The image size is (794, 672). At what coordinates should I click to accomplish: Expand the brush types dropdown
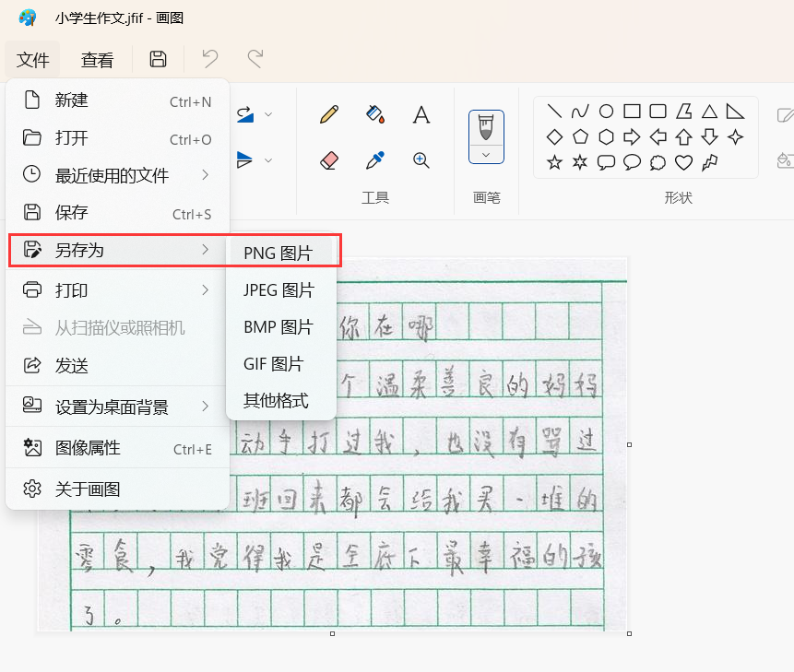(486, 155)
